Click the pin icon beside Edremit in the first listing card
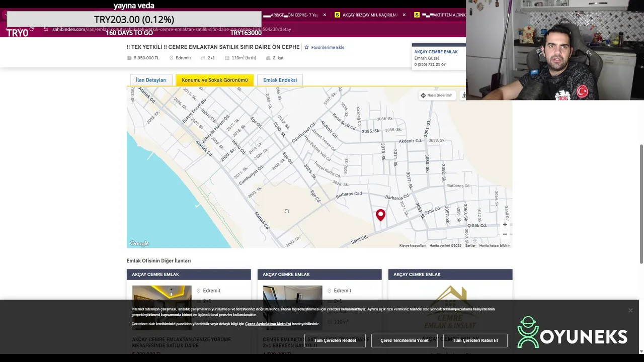 (198, 291)
